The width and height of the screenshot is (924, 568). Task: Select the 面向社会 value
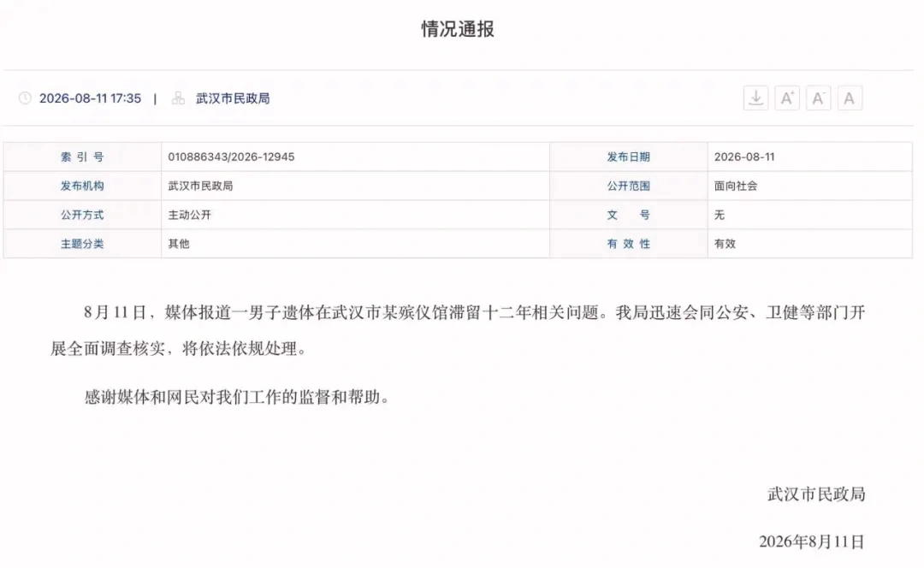pyautogui.click(x=736, y=186)
